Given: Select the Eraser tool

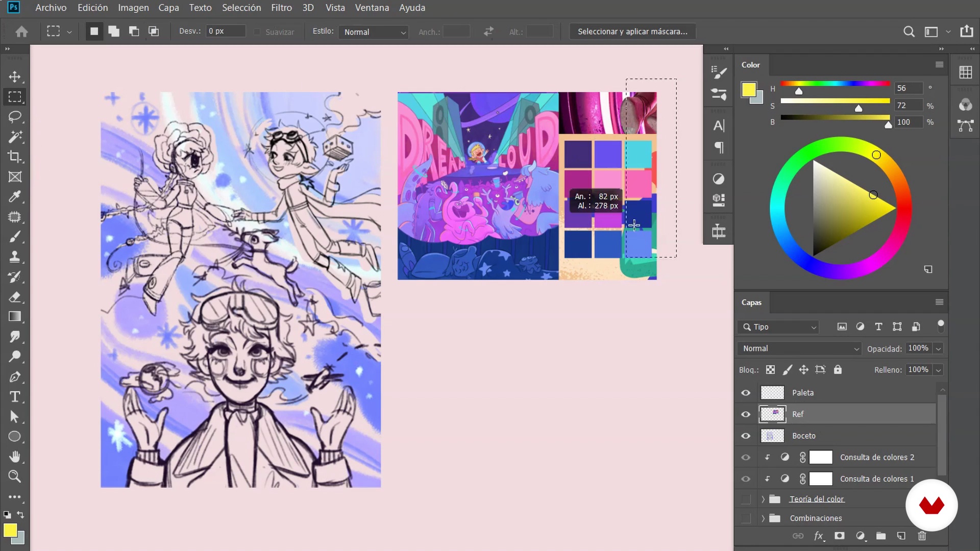Looking at the screenshot, I should tap(15, 297).
